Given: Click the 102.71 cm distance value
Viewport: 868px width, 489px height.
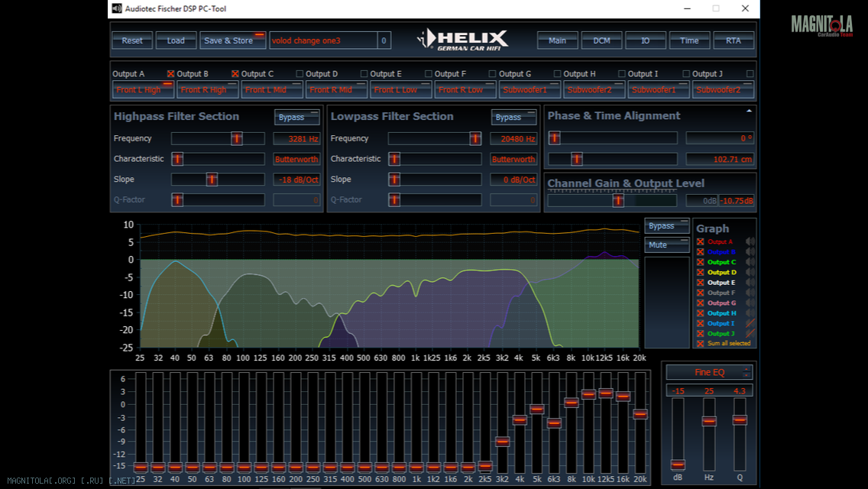Looking at the screenshot, I should [720, 159].
